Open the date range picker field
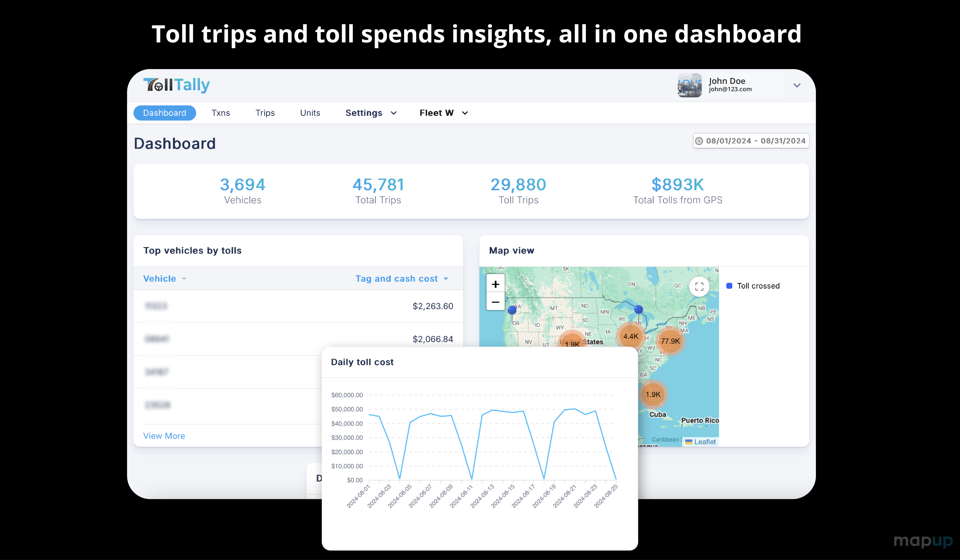This screenshot has width=960, height=560. coord(751,141)
